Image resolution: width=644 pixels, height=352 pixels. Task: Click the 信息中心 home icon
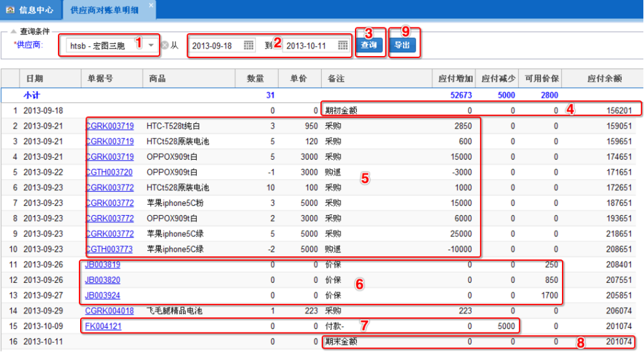[10, 9]
